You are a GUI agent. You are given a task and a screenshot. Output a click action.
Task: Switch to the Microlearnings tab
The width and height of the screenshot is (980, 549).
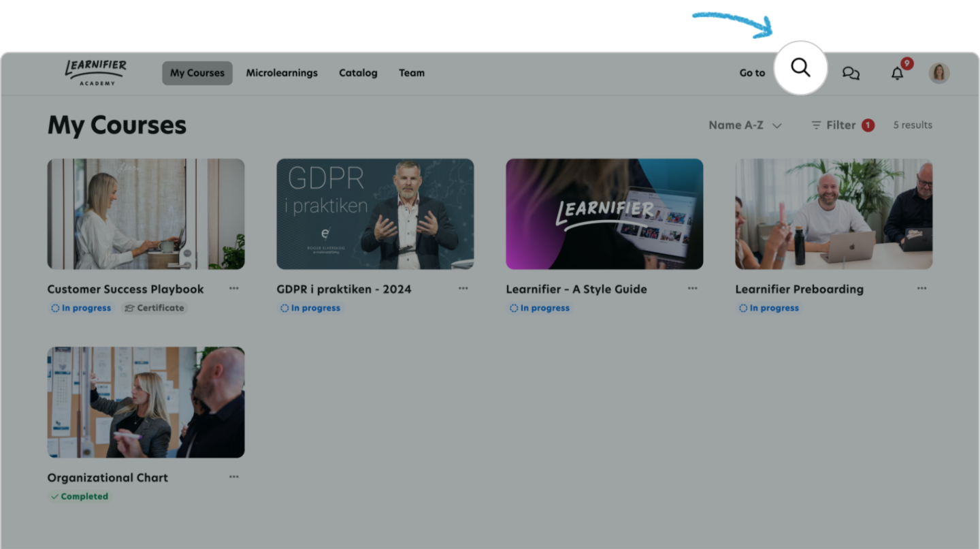click(282, 73)
